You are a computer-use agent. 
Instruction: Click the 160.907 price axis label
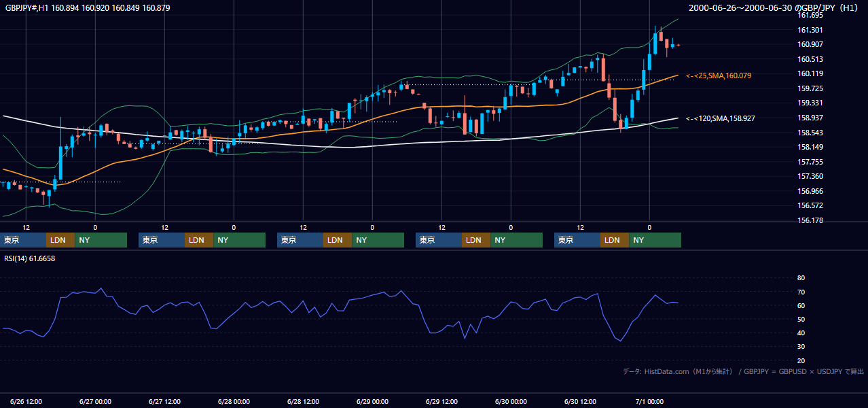tap(810, 45)
